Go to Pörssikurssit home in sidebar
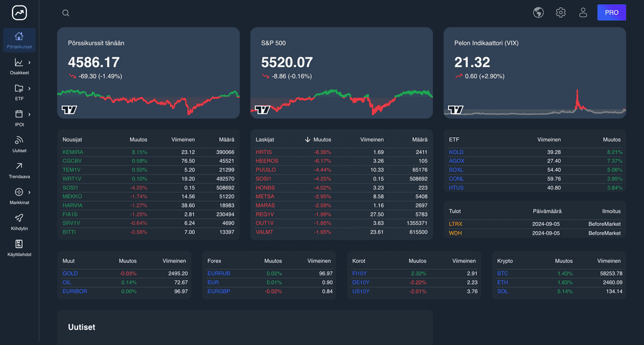The image size is (644, 345). pos(19,41)
